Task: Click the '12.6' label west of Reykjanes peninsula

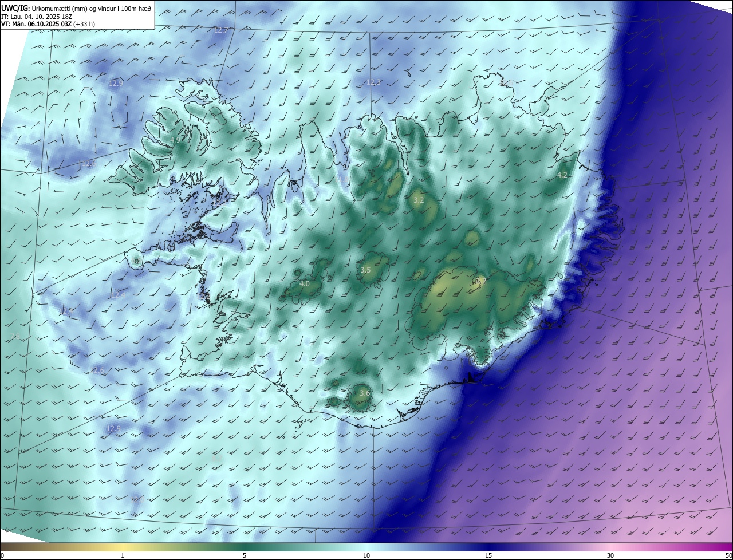Action: (97, 370)
